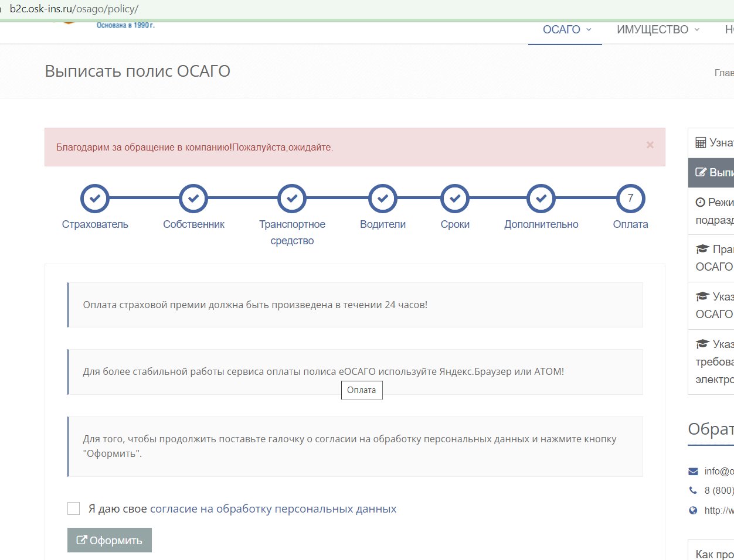Viewport: 734px width, 560px height.
Task: Enable consent for personal data processing checkbox
Action: pyautogui.click(x=74, y=508)
